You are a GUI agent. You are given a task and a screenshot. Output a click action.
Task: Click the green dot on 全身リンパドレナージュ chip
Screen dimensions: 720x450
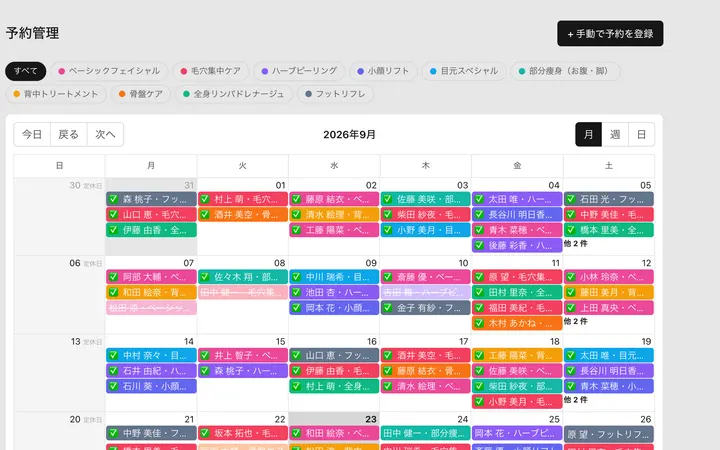186,94
